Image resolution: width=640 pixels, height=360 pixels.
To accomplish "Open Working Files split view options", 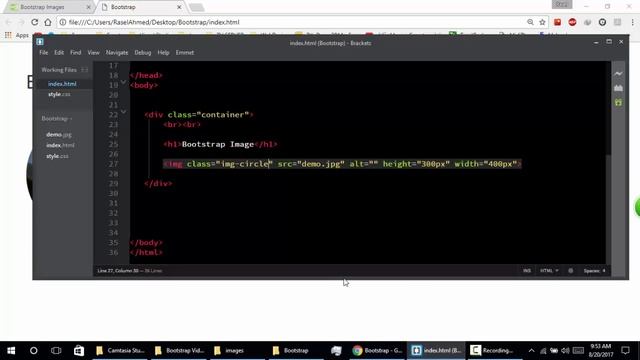I will (x=84, y=70).
